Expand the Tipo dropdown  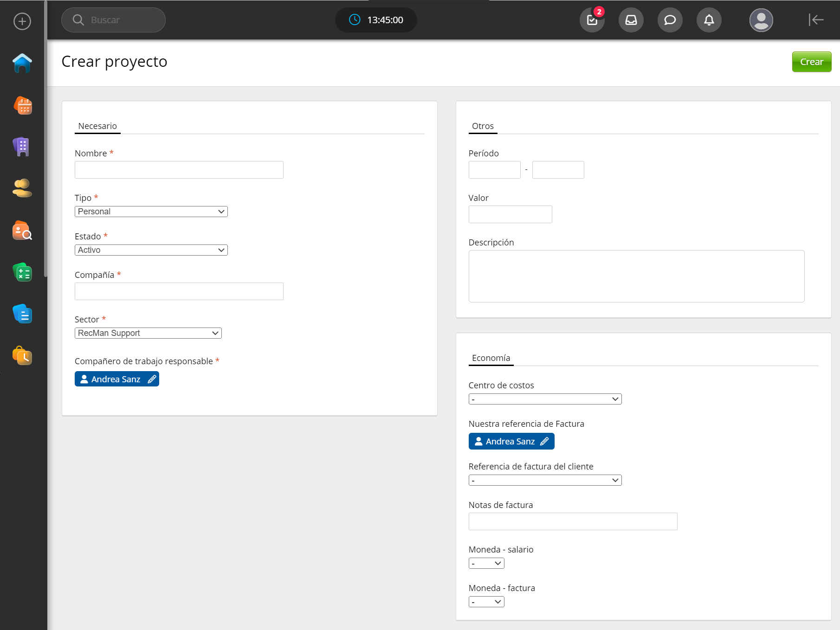[x=151, y=212]
